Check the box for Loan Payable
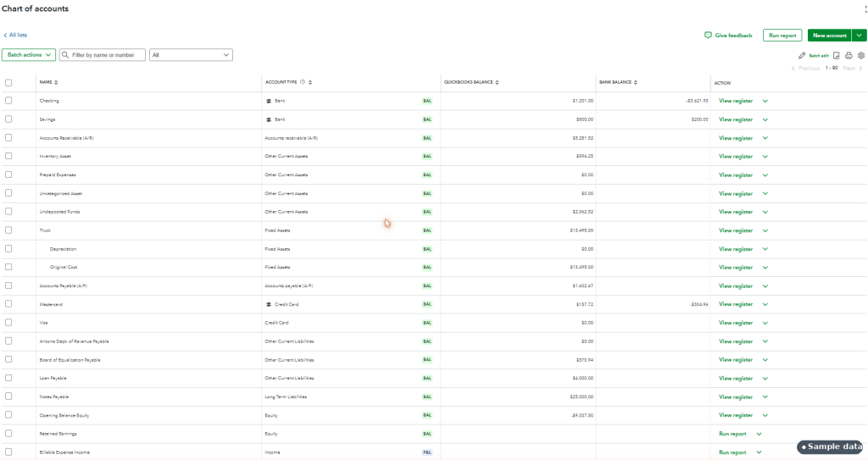This screenshot has height=460, width=868. pos(8,378)
